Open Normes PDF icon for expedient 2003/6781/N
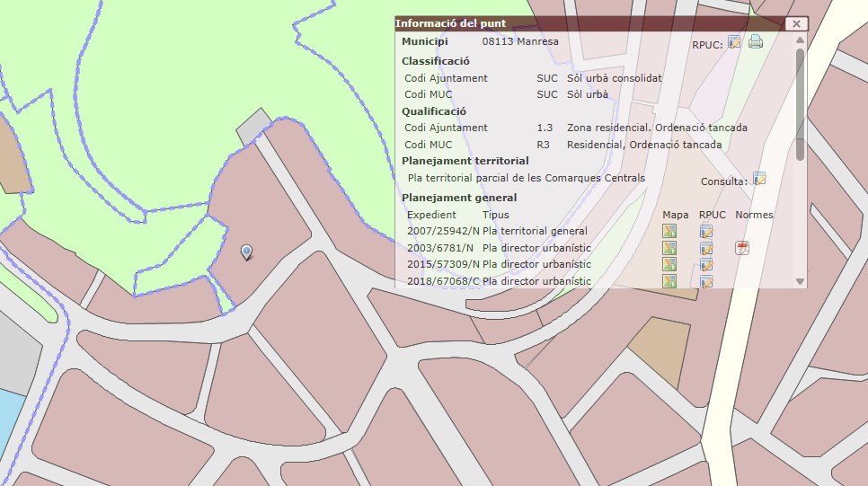 (742, 248)
